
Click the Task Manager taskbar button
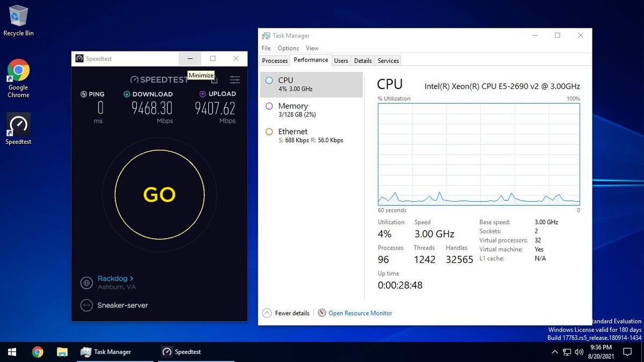[114, 352]
